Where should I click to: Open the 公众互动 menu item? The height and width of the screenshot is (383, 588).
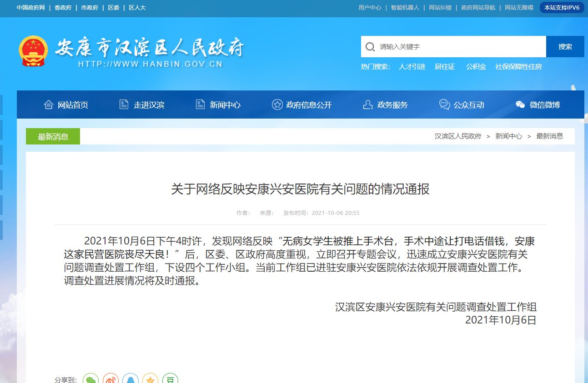462,105
